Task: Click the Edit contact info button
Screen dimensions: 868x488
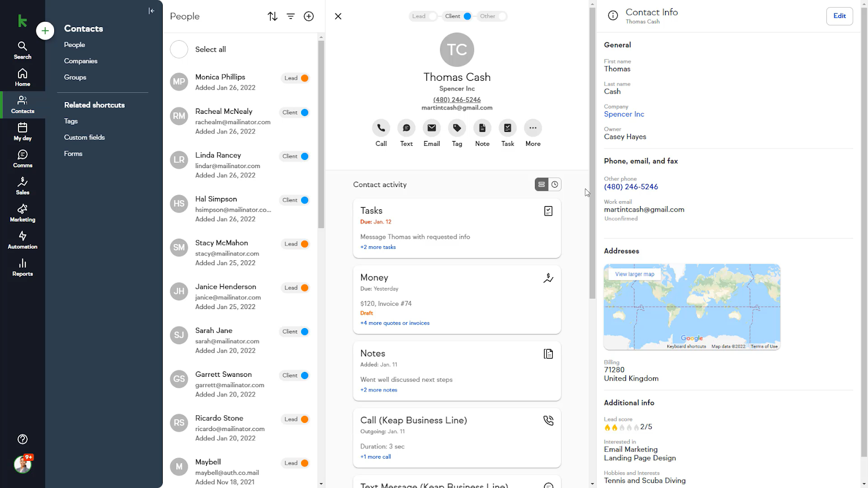Action: pos(839,16)
